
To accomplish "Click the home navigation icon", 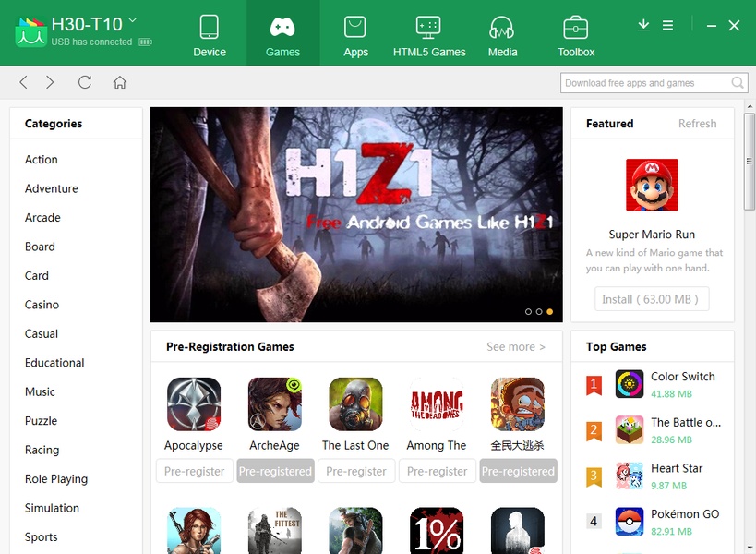I will coord(120,82).
